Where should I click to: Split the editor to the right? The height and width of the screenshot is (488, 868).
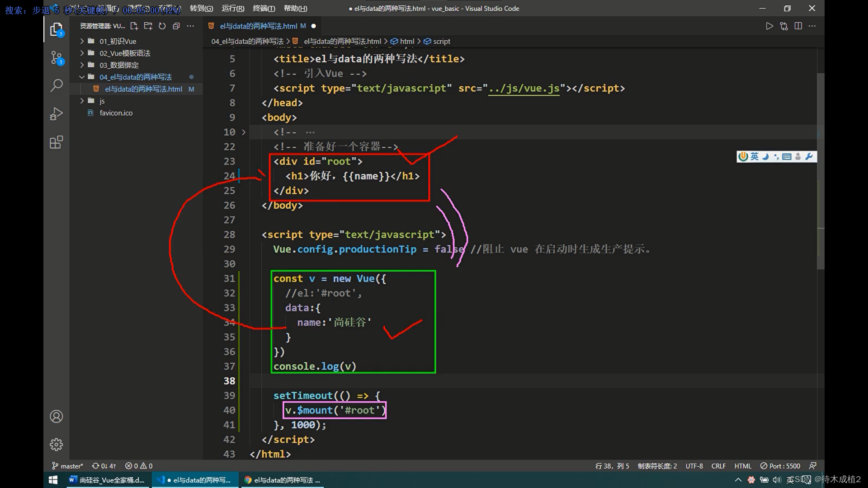[x=798, y=26]
